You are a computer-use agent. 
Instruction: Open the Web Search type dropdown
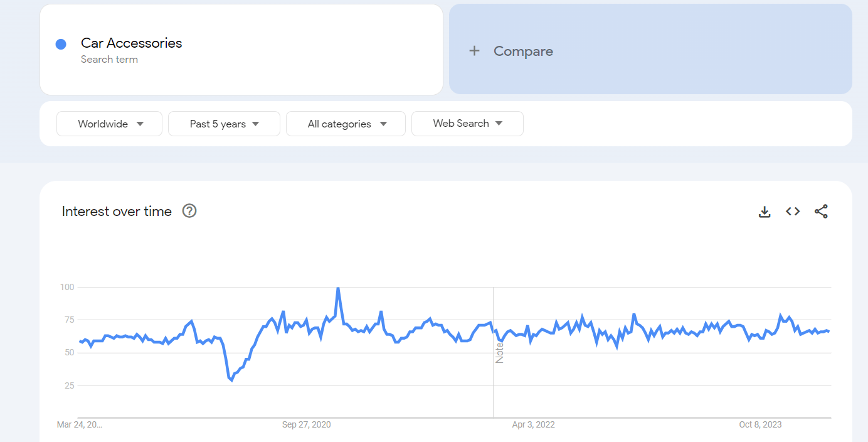pos(467,124)
